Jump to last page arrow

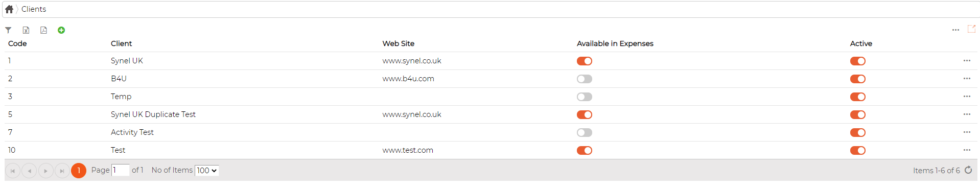point(62,171)
